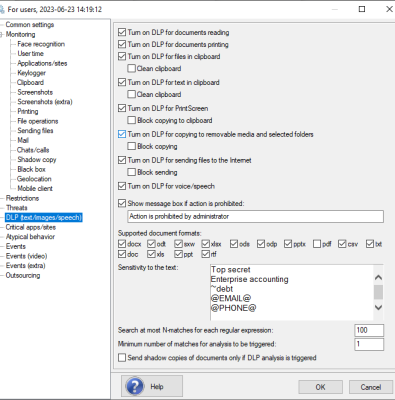Uncheck the csv format checkbox
The image size is (395, 400).
pyautogui.click(x=342, y=244)
